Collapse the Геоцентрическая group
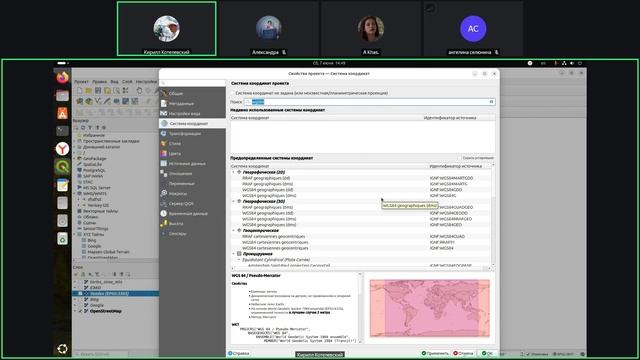Image resolution: width=640 pixels, height=360 pixels. coord(233,231)
